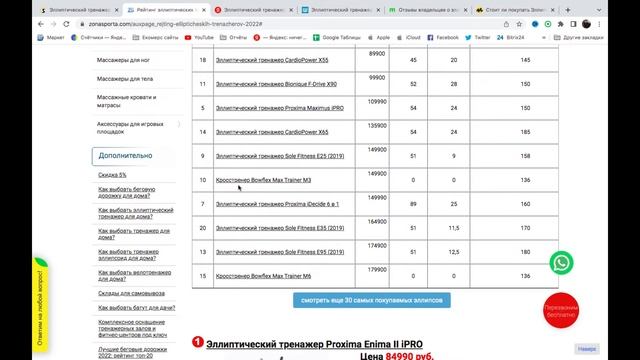Screen dimensions: 640x360
Task: Open the Bowflex Max Trainer M6 link
Action: click(263, 276)
